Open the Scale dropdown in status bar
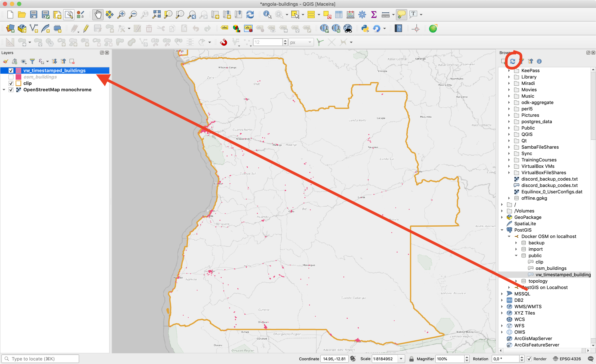The width and height of the screenshot is (596, 364). tap(401, 359)
